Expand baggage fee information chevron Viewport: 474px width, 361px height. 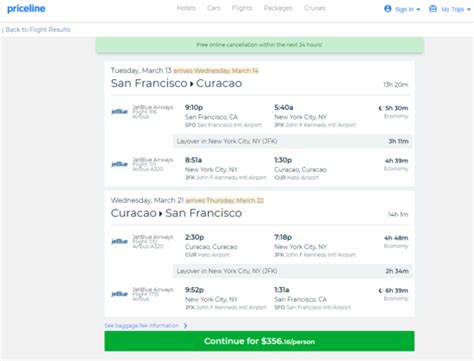[186, 326]
